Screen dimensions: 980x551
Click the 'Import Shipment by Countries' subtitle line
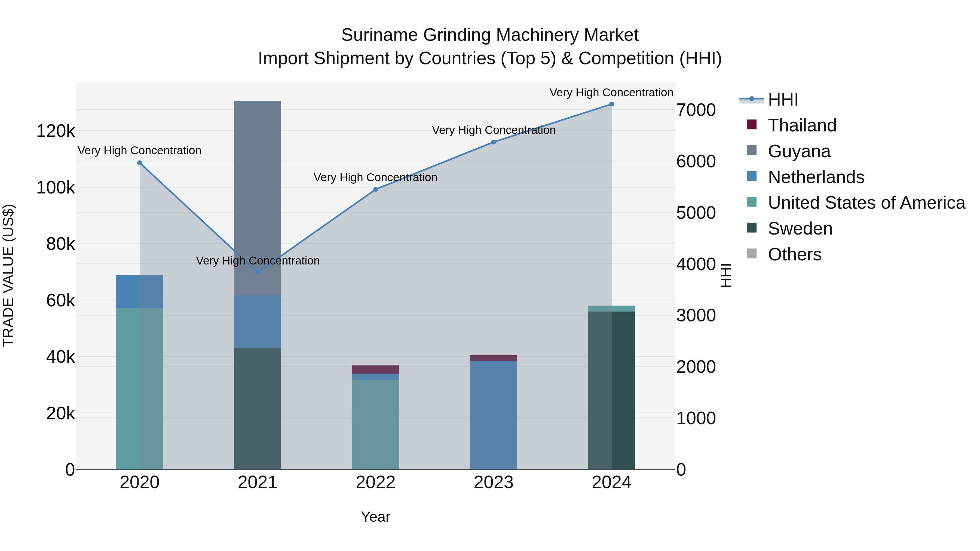[490, 59]
